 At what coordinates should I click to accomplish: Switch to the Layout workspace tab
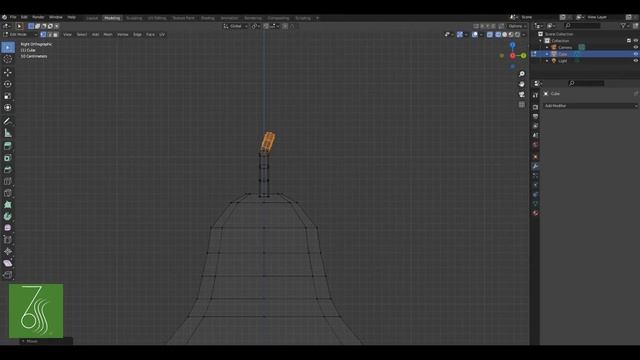point(92,18)
